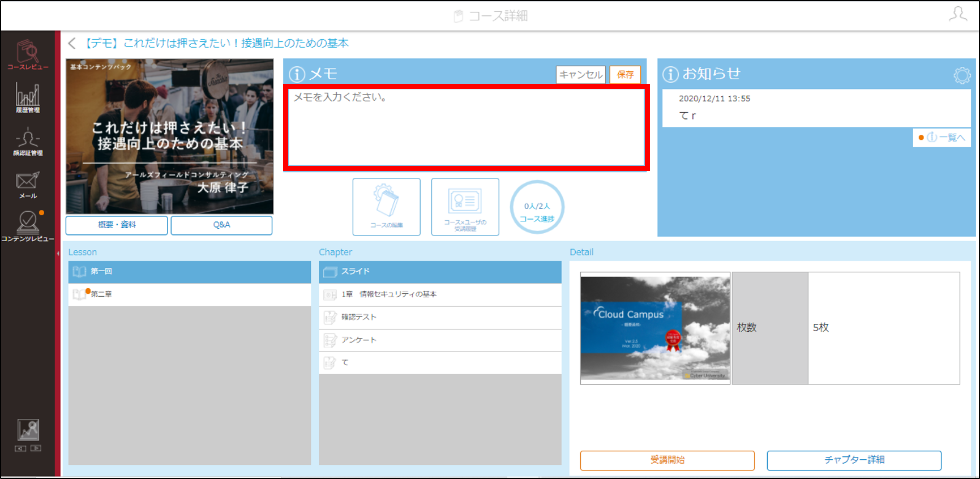Open お知らせ settings gear
Image resolution: width=980 pixels, height=479 pixels.
tap(962, 75)
